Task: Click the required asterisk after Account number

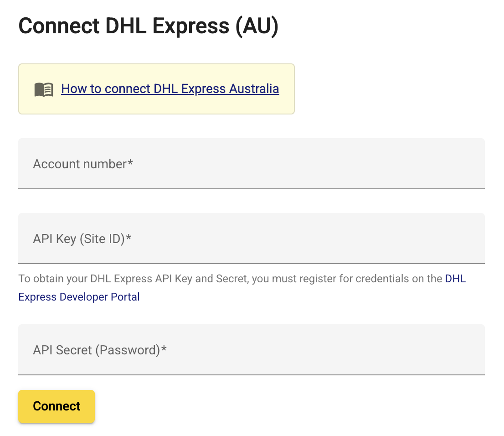Action: 130,162
